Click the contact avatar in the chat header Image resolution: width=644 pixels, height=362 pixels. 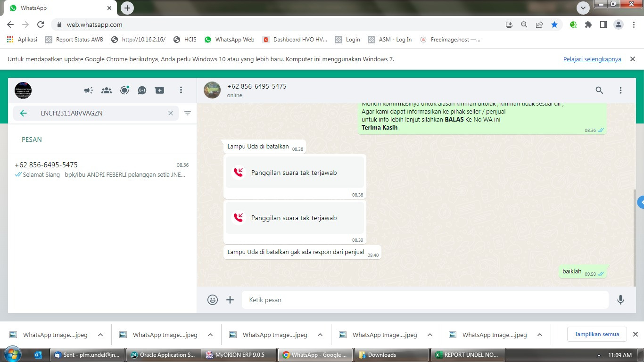click(x=212, y=90)
